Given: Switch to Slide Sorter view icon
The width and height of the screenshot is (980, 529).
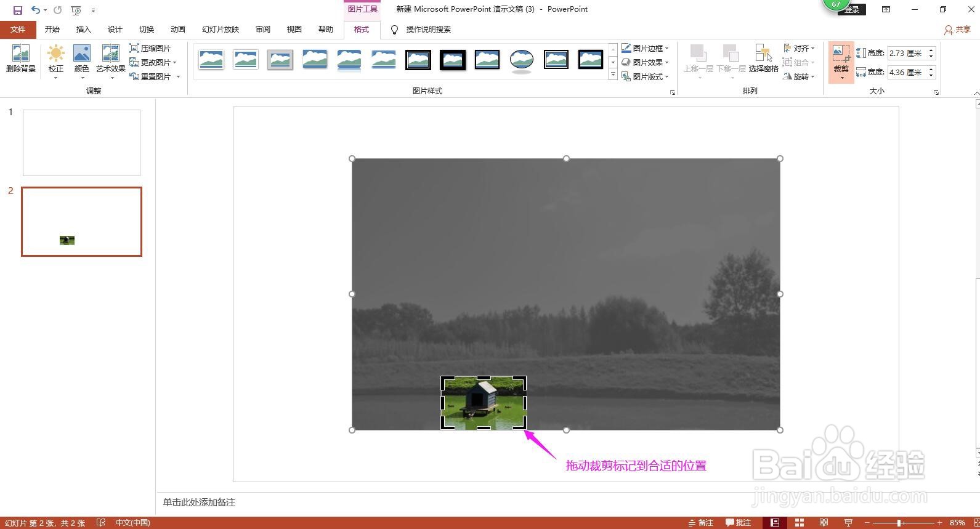Looking at the screenshot, I should (x=800, y=523).
